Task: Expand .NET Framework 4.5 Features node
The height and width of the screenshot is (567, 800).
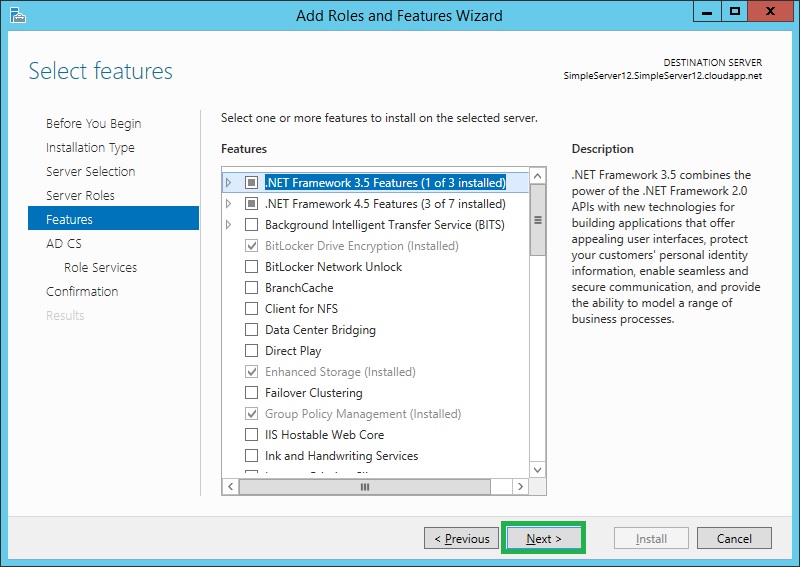Action: 229,204
